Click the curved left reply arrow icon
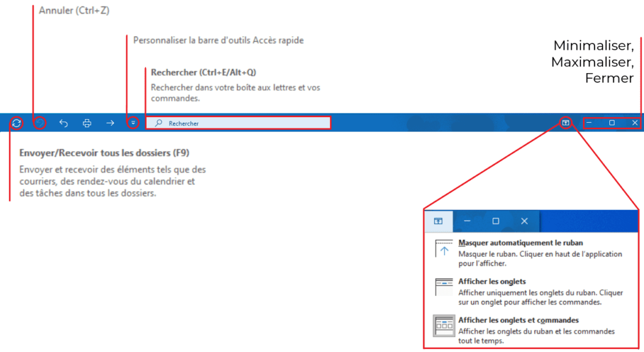This screenshot has width=644, height=352. pos(64,123)
